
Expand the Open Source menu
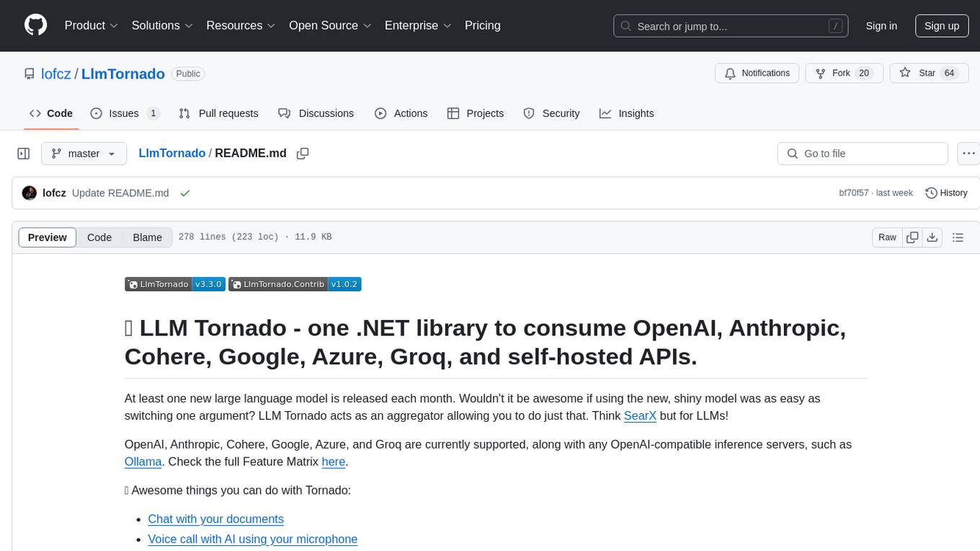330,25
